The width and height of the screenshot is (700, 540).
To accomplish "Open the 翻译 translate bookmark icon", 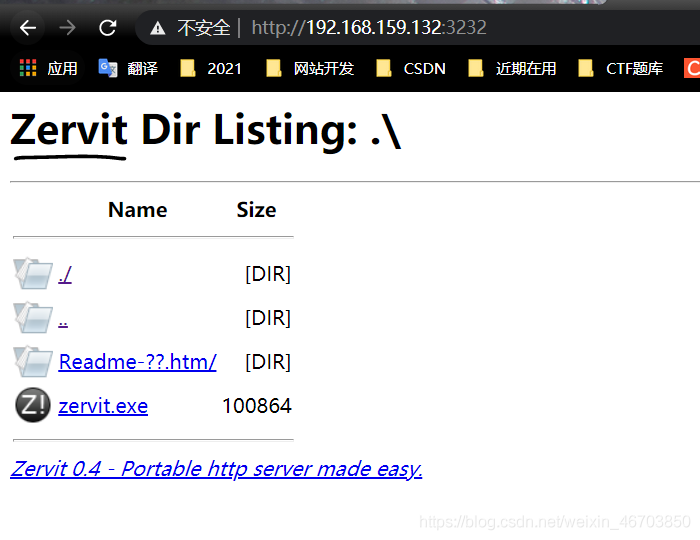I will (x=108, y=68).
